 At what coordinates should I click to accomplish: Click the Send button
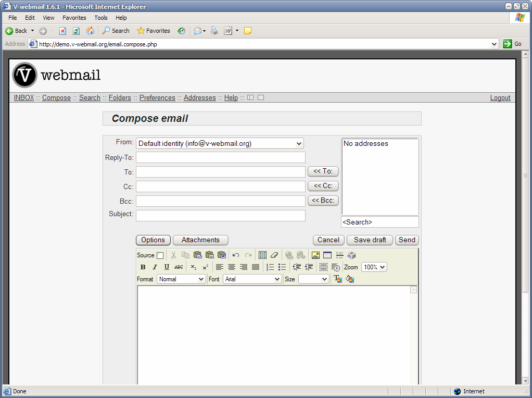(x=407, y=240)
